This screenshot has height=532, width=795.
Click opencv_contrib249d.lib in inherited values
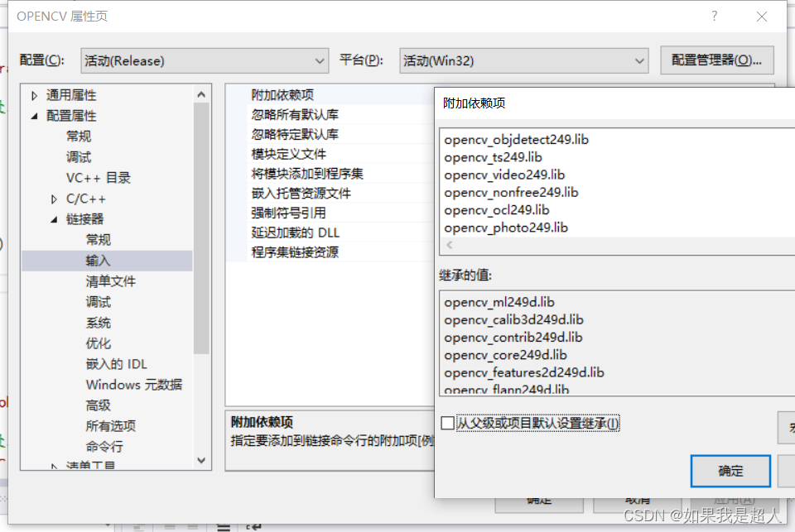[x=513, y=338]
